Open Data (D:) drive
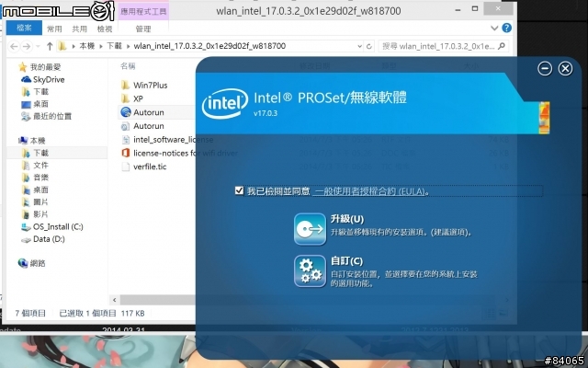Viewport: 588px width, 368px height. tap(49, 239)
